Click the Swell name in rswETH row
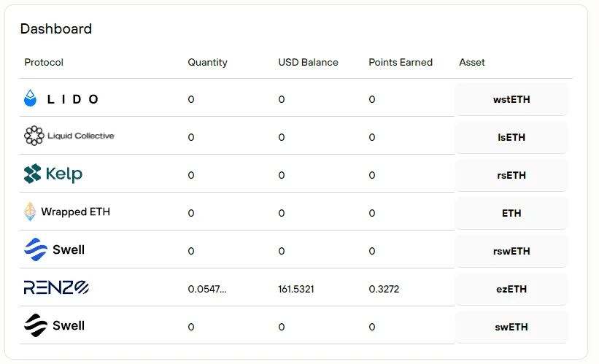 pyautogui.click(x=69, y=249)
